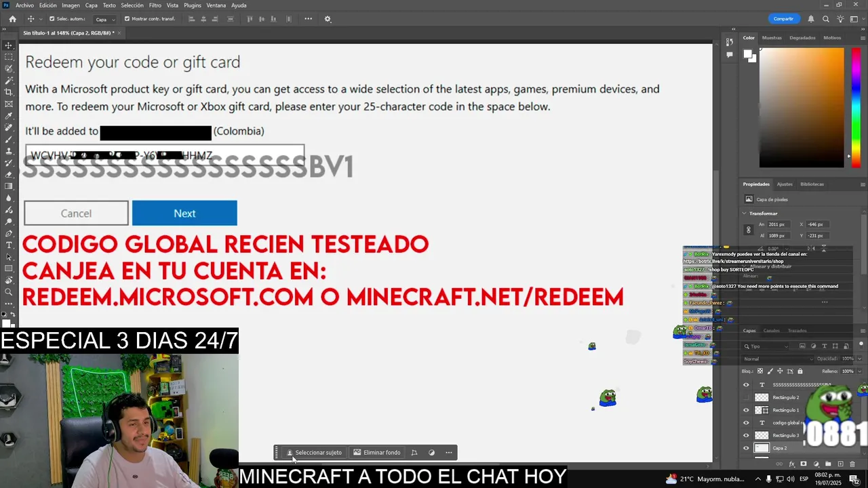Hide the Rectángulo 3 layer

click(x=746, y=435)
